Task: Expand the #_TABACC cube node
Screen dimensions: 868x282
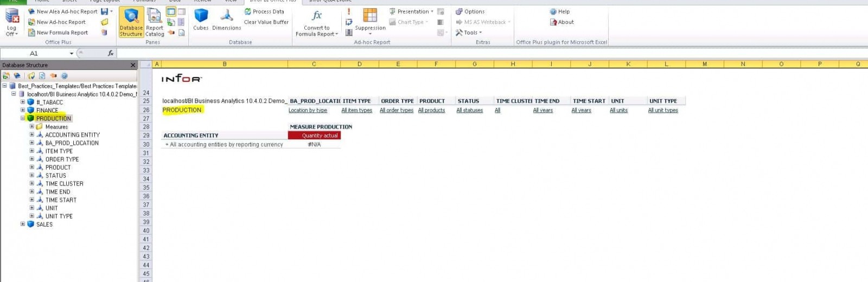Action: point(23,102)
